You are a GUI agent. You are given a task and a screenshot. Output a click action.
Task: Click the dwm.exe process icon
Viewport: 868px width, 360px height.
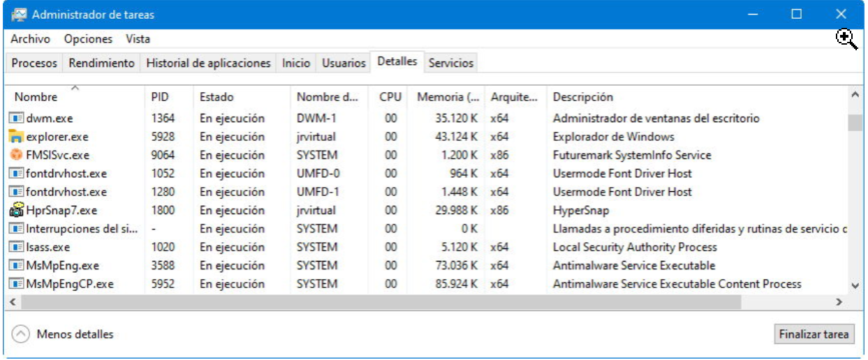click(x=17, y=119)
